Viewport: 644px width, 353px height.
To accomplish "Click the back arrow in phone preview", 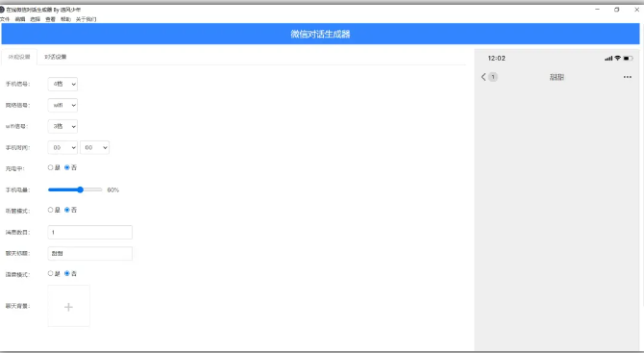I will pyautogui.click(x=483, y=77).
